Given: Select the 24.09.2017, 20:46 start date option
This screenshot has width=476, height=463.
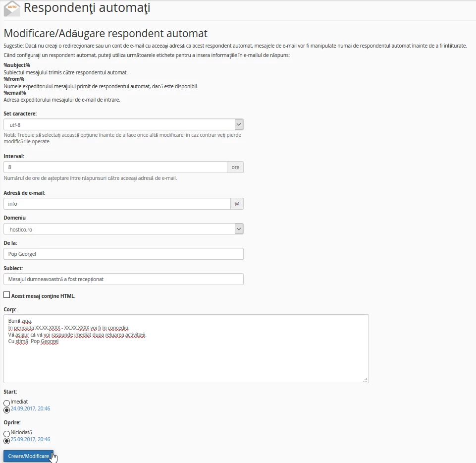Looking at the screenshot, I should [5, 409].
